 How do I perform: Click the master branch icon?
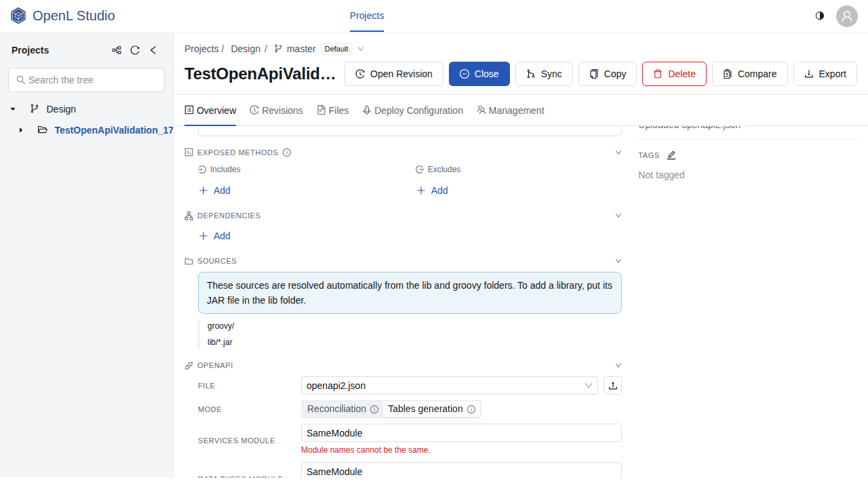[278, 49]
